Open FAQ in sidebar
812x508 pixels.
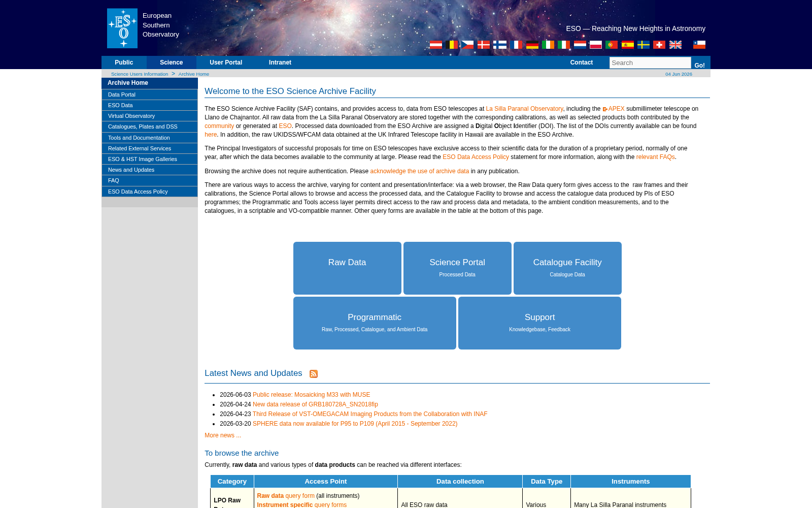(150, 180)
